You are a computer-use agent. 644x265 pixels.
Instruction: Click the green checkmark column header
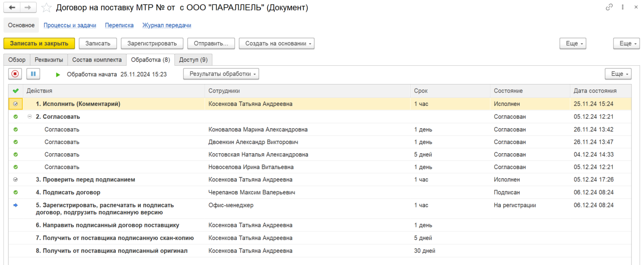(x=16, y=91)
